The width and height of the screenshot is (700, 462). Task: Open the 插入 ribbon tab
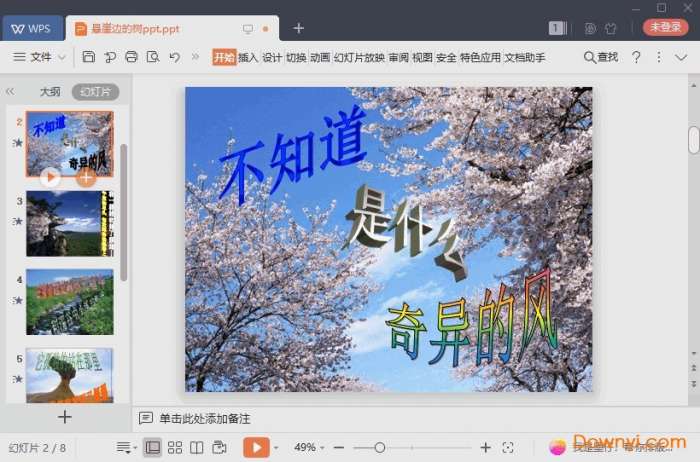click(x=248, y=57)
